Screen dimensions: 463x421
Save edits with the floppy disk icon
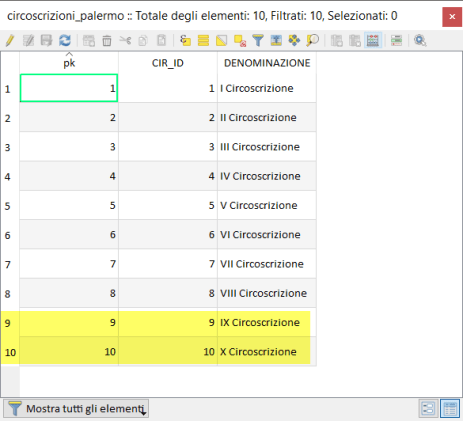[46, 41]
